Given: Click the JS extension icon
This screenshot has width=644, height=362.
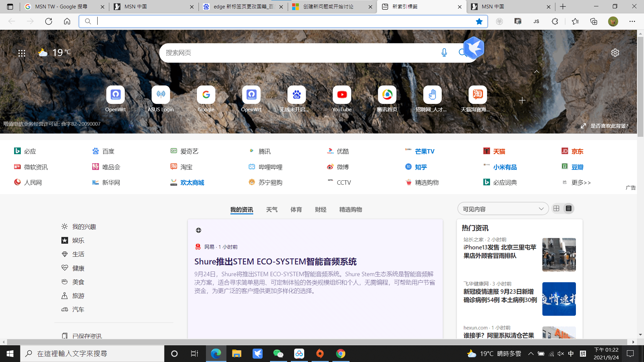Looking at the screenshot, I should point(536,21).
